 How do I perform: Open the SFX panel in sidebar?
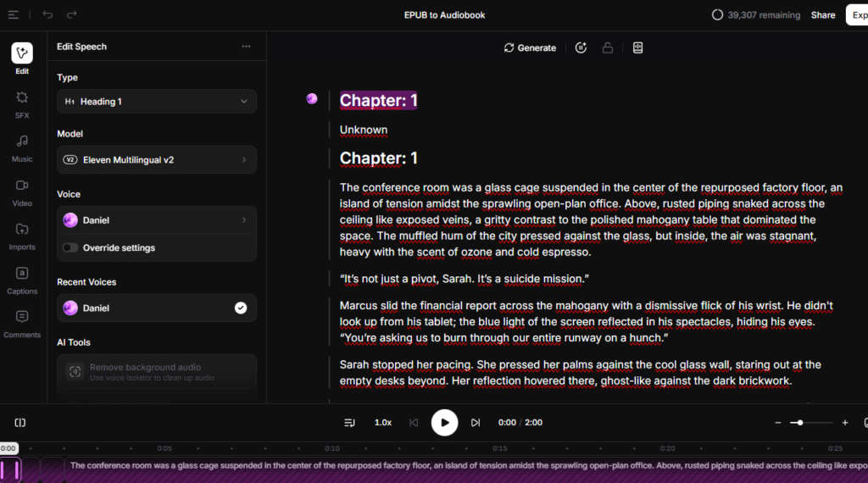[x=22, y=103]
